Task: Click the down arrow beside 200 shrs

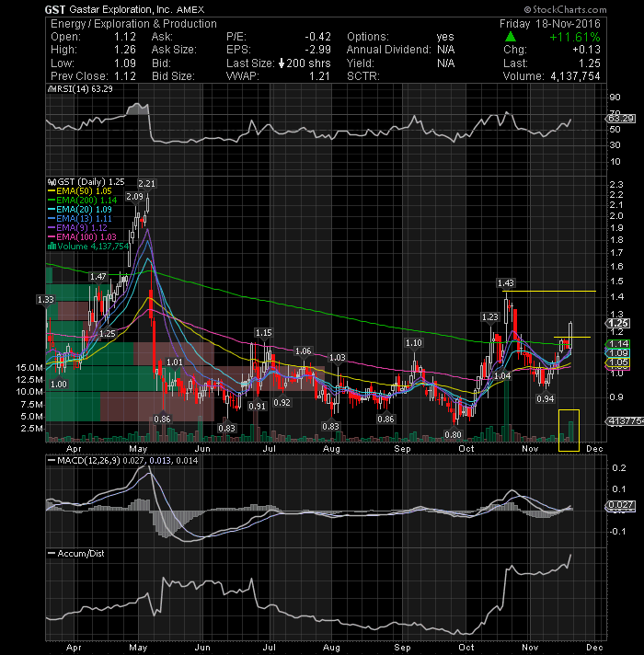Action: 282,63
